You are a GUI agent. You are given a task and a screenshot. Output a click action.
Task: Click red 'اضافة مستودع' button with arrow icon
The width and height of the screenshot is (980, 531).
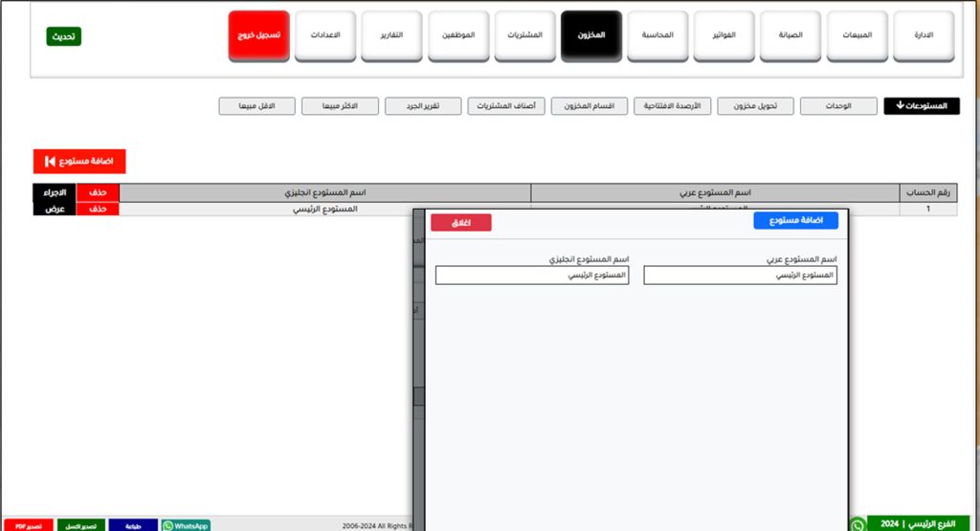coord(79,162)
